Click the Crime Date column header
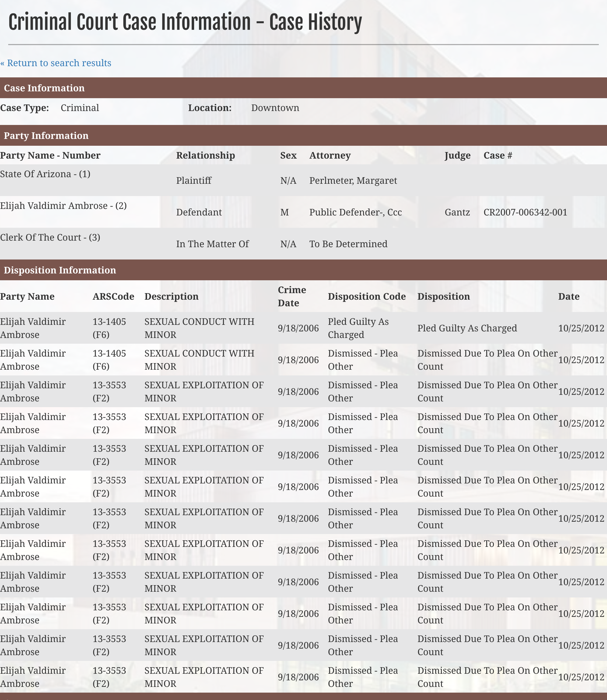The image size is (607, 700). (x=292, y=296)
